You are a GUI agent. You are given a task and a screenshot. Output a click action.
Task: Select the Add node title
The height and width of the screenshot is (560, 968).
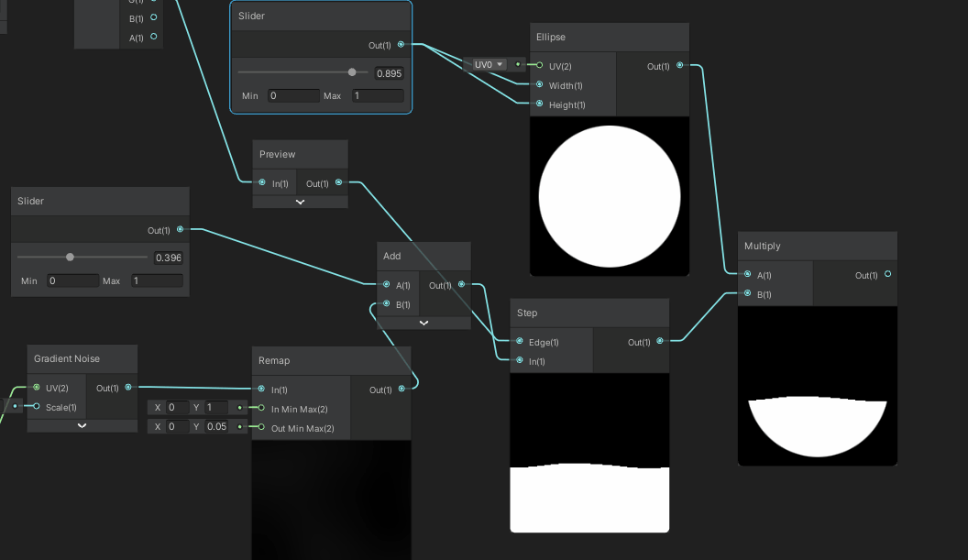pos(392,257)
